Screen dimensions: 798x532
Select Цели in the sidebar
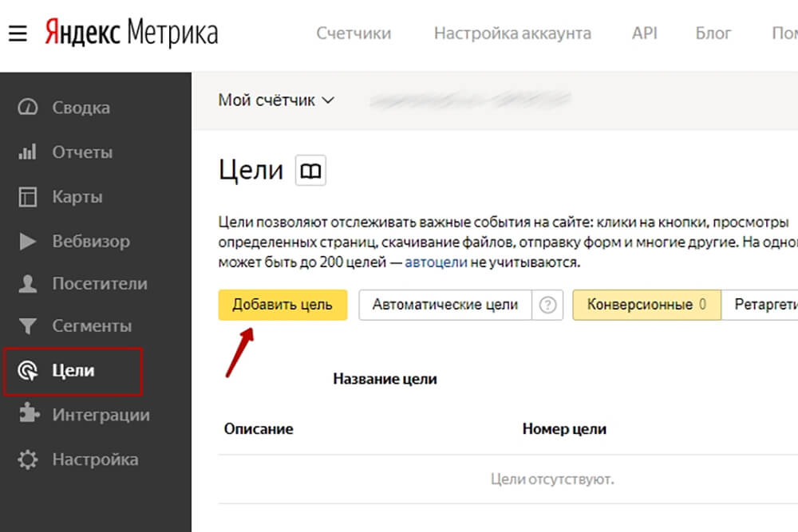(73, 371)
